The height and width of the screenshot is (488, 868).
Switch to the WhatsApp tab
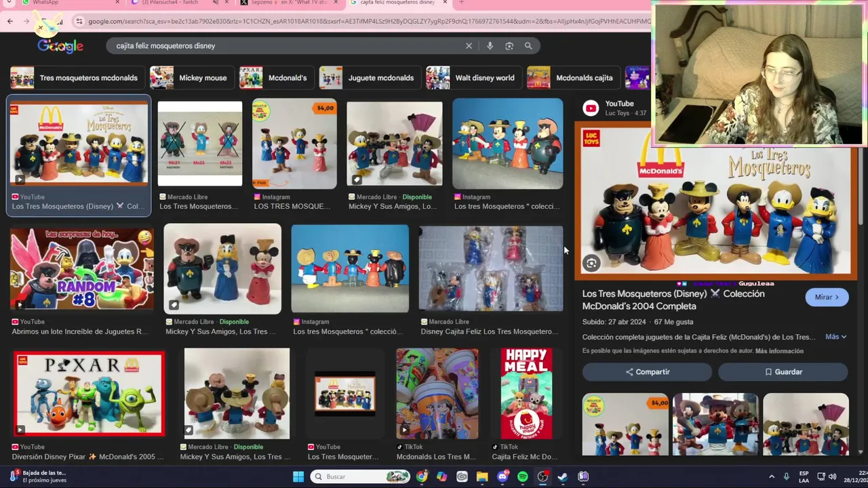69,3
